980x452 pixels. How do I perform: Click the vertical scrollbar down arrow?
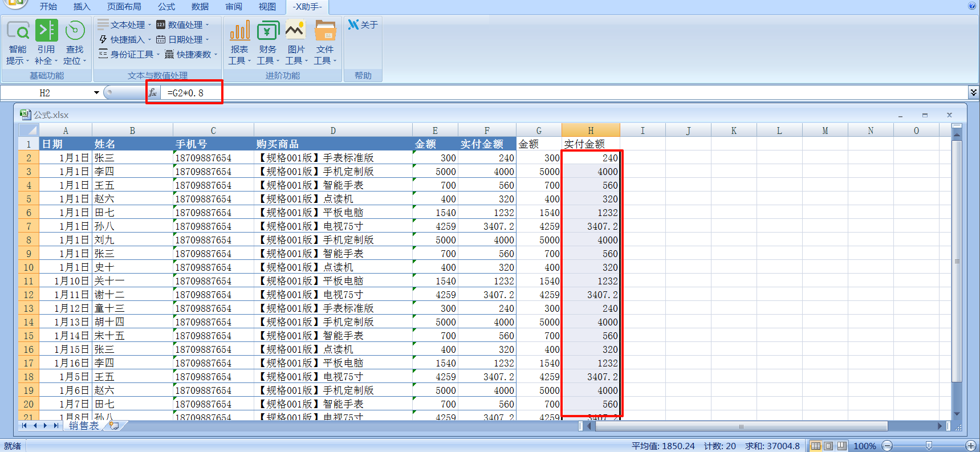pyautogui.click(x=957, y=414)
